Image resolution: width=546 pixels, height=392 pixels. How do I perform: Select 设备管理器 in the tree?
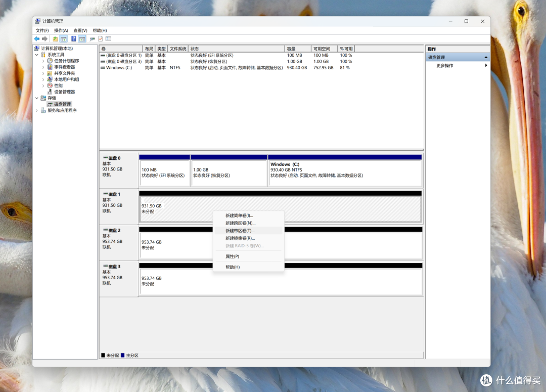[64, 92]
